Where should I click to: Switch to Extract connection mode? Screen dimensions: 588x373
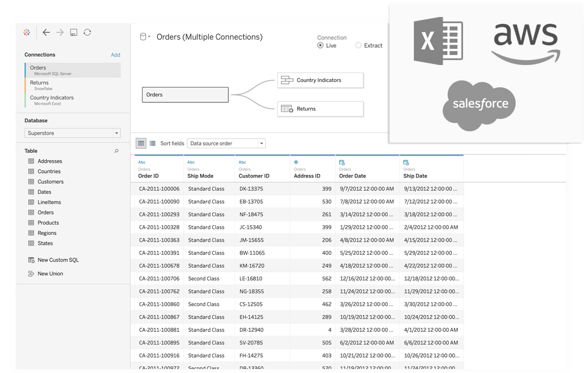[x=358, y=45]
